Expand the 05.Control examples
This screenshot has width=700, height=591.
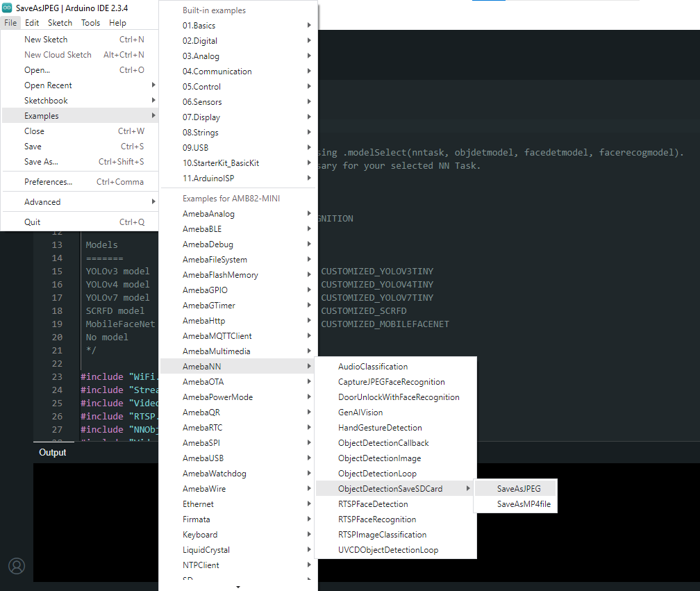238,87
